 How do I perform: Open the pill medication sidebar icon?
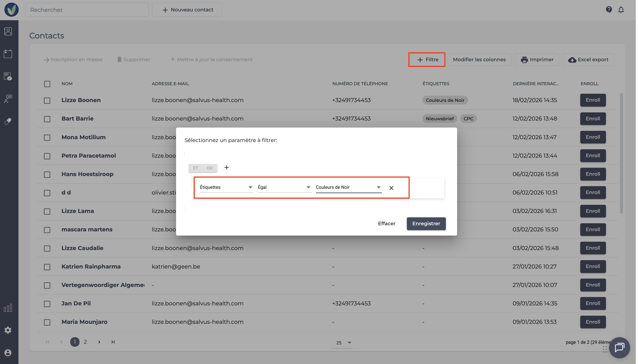[x=8, y=121]
